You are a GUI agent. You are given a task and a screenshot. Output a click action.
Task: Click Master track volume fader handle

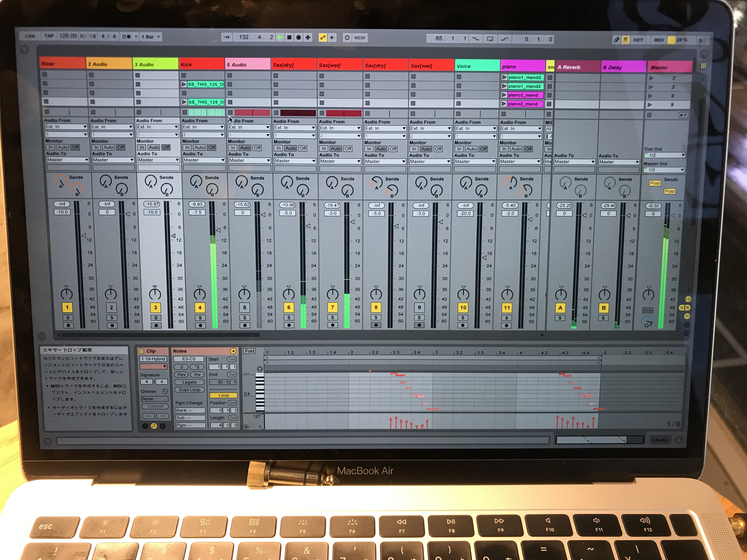673,215
